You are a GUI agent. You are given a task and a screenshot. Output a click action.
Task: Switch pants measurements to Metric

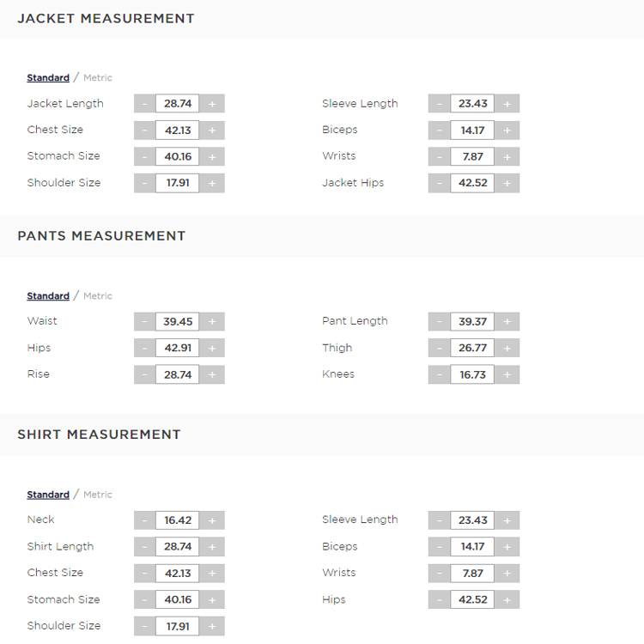click(98, 296)
